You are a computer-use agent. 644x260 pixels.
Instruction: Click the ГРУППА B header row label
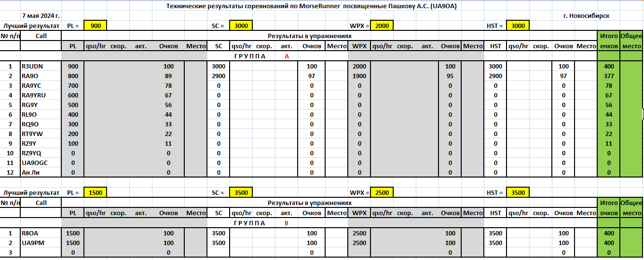[x=261, y=223]
